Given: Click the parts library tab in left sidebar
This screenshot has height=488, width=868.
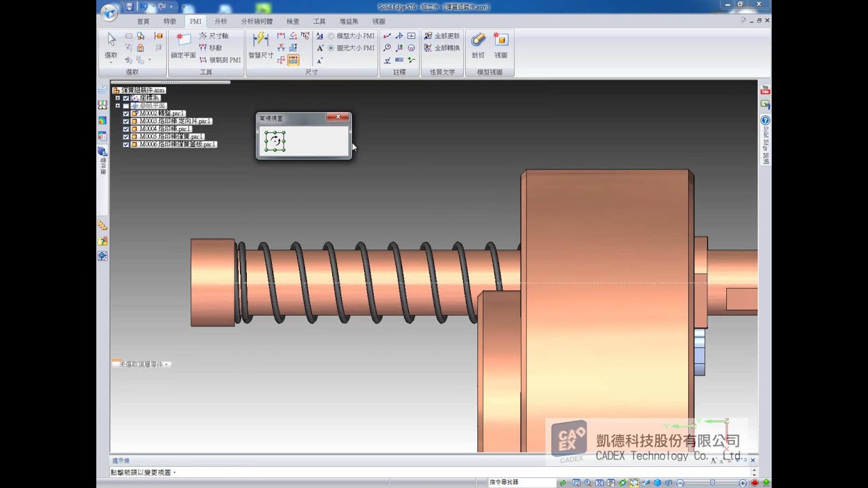Looking at the screenshot, I should tap(102, 159).
